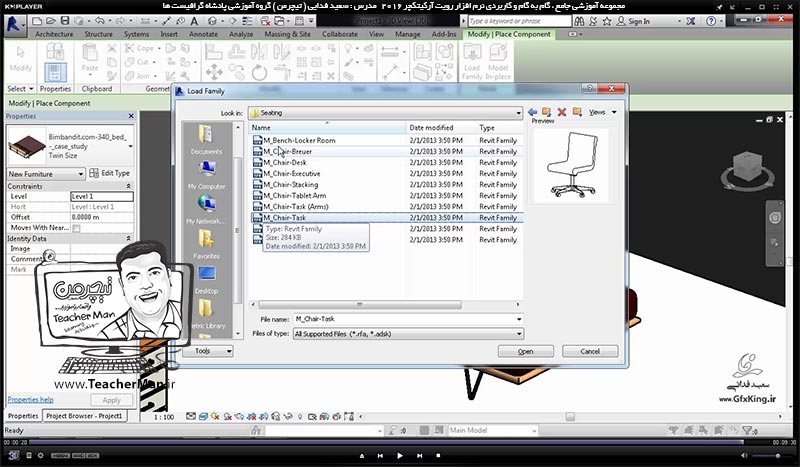This screenshot has height=467, width=800.
Task: Open the Documents place in dialog sidebar
Action: pyautogui.click(x=206, y=139)
